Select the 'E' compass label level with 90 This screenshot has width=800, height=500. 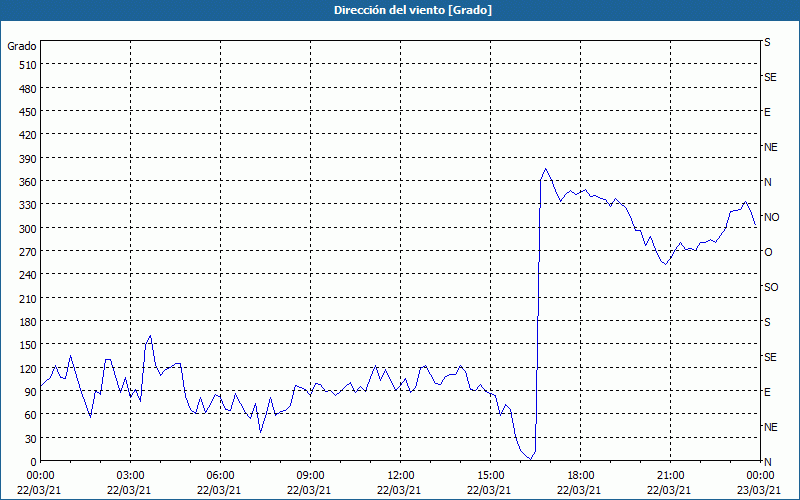[x=767, y=392]
